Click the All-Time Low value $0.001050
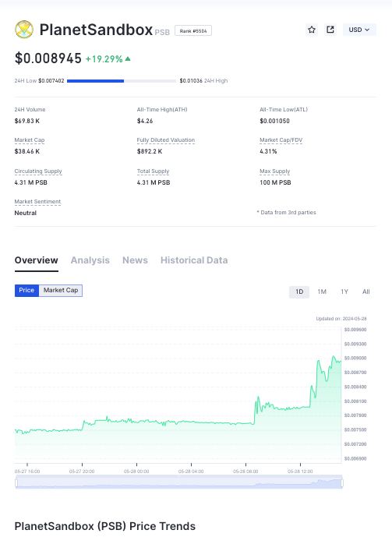 coord(274,121)
